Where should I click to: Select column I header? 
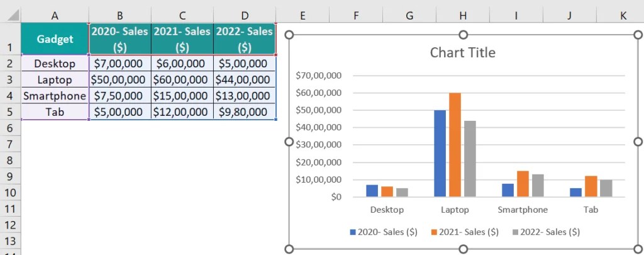click(x=516, y=16)
